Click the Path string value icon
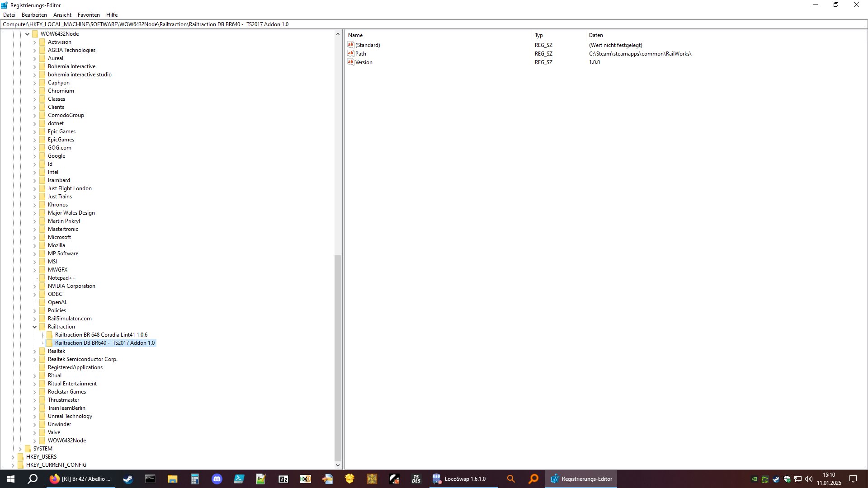Screen dimensions: 868x488 click(x=350, y=53)
